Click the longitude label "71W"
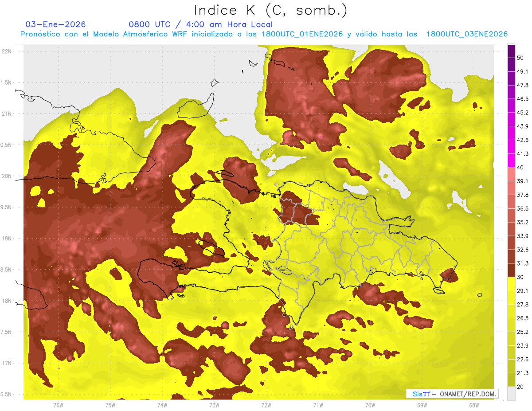532x411 pixels. (x=318, y=405)
